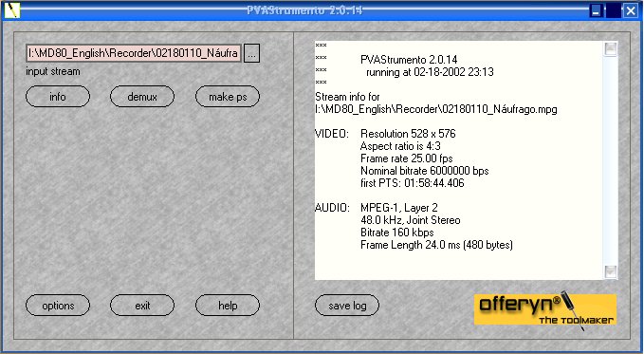Click the log vertical scrollbar track

coord(611,160)
